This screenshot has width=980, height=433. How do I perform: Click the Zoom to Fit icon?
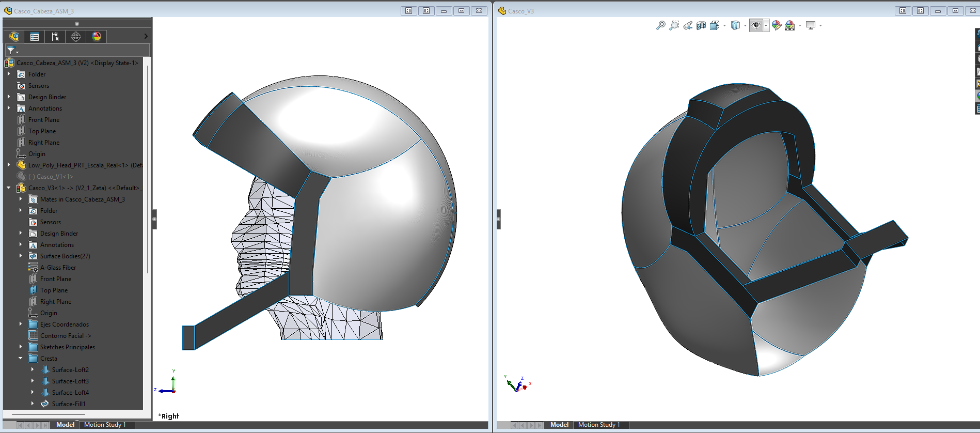(660, 25)
